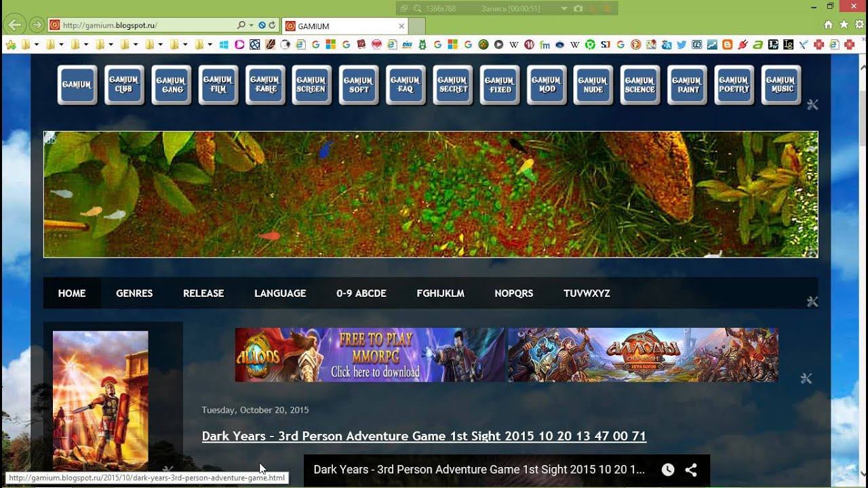Open the FGHIJKLM menu item

tap(441, 293)
